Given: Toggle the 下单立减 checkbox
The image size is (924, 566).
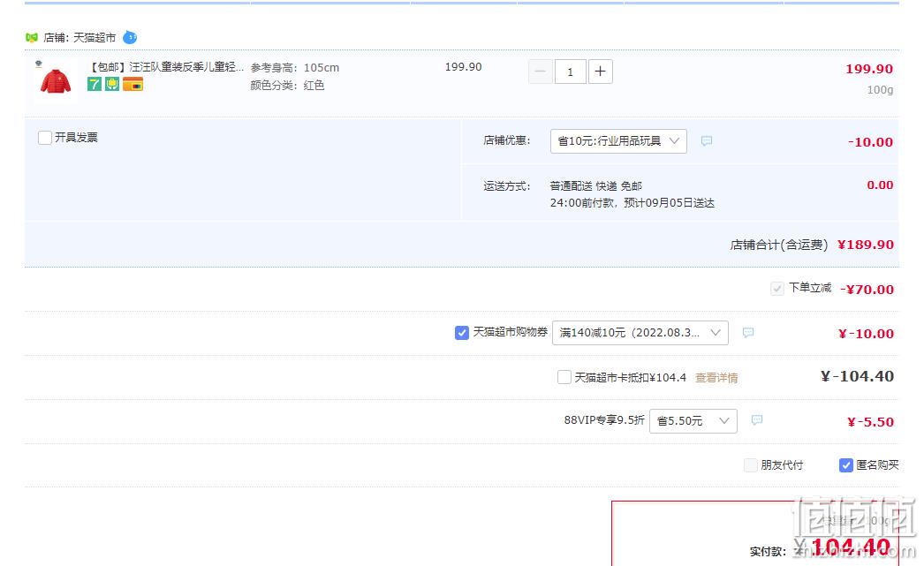Looking at the screenshot, I should pyautogui.click(x=777, y=289).
